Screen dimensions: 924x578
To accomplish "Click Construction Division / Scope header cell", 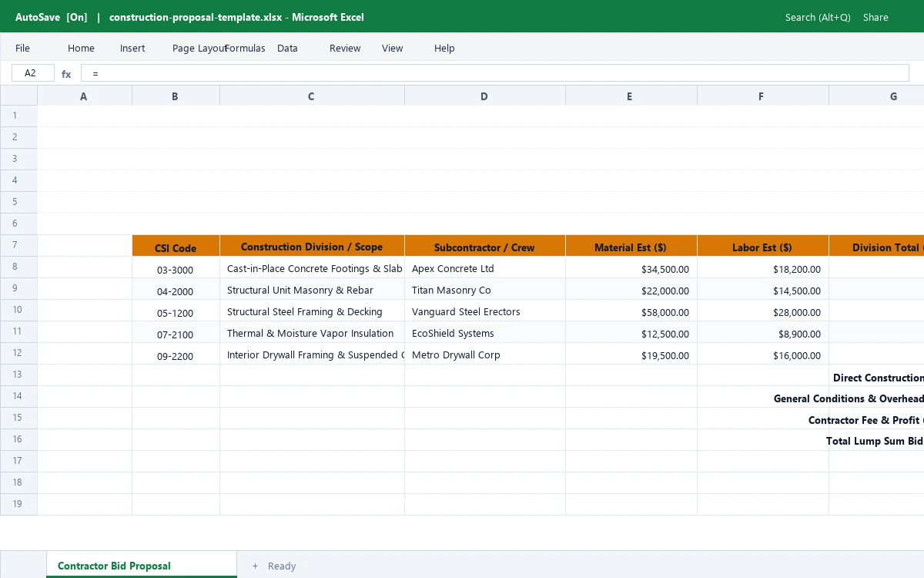I will click(x=312, y=245).
